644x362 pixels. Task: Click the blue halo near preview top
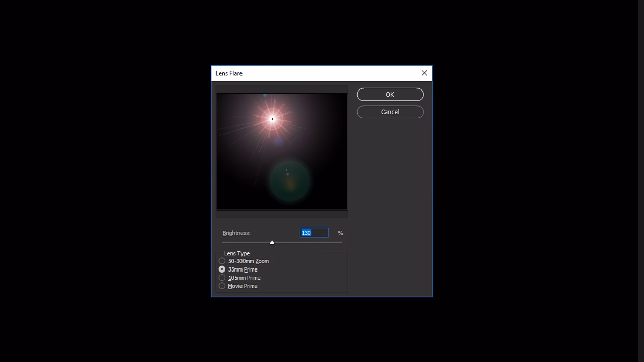click(x=264, y=95)
